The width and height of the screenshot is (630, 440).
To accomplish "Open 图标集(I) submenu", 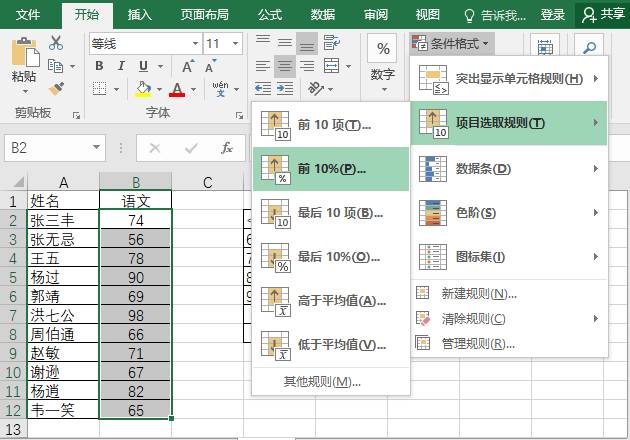I will (x=509, y=256).
